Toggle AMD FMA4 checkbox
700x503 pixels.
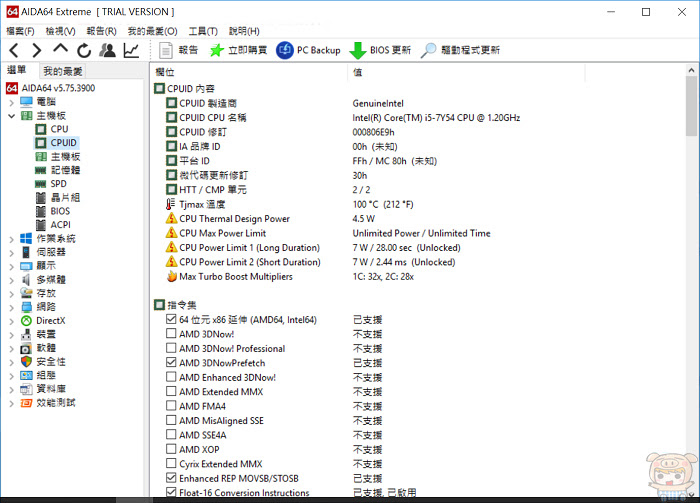pos(171,405)
